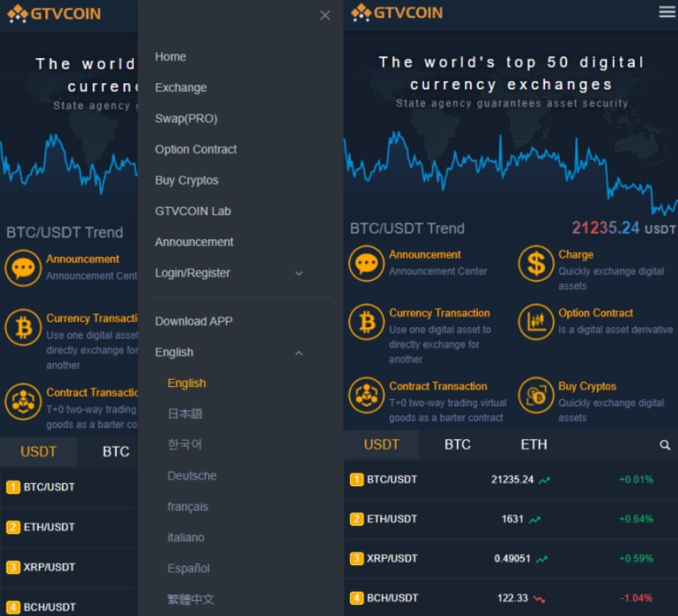The width and height of the screenshot is (678, 616).
Task: Open the hamburger menu on the home screen
Action: pos(668,12)
